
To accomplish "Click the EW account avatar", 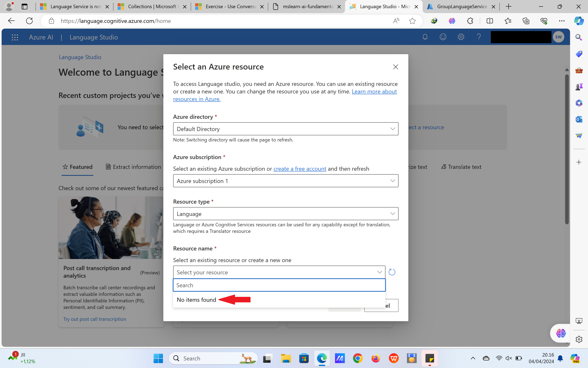I will (558, 37).
